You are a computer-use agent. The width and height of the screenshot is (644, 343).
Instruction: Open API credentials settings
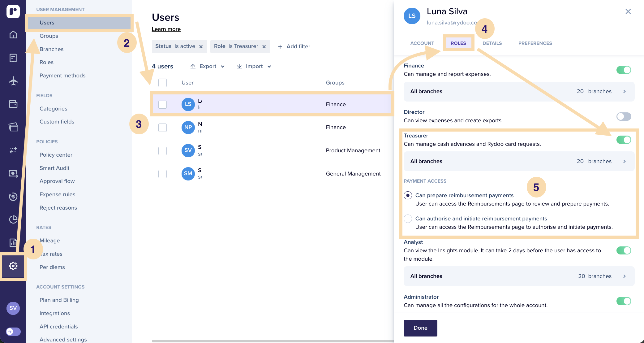tap(58, 327)
